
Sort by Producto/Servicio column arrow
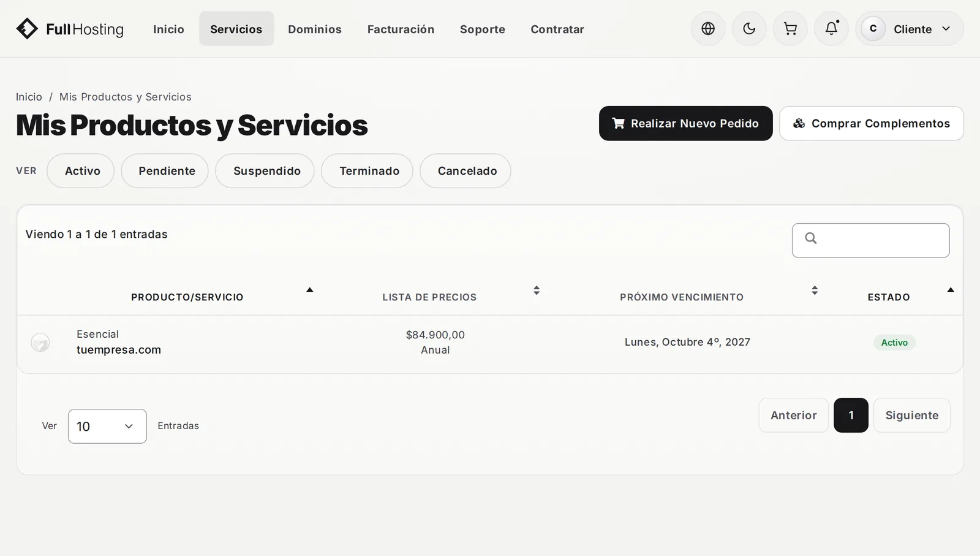point(310,290)
